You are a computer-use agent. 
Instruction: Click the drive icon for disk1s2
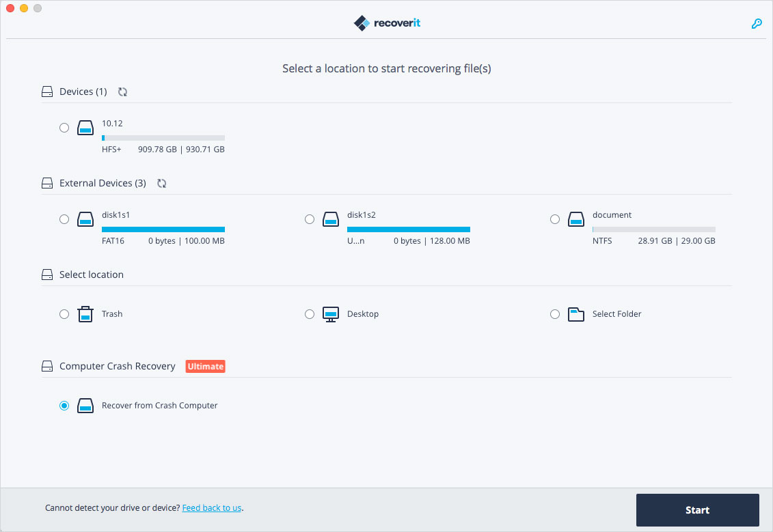click(331, 219)
